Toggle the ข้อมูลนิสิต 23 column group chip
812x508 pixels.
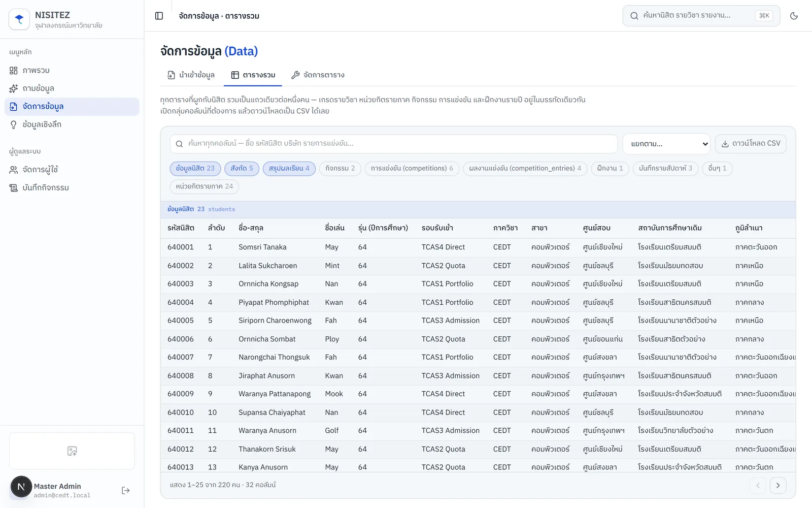tap(195, 168)
